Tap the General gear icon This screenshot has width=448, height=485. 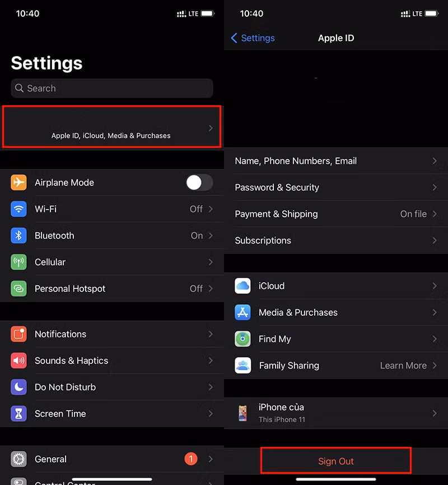coord(18,459)
